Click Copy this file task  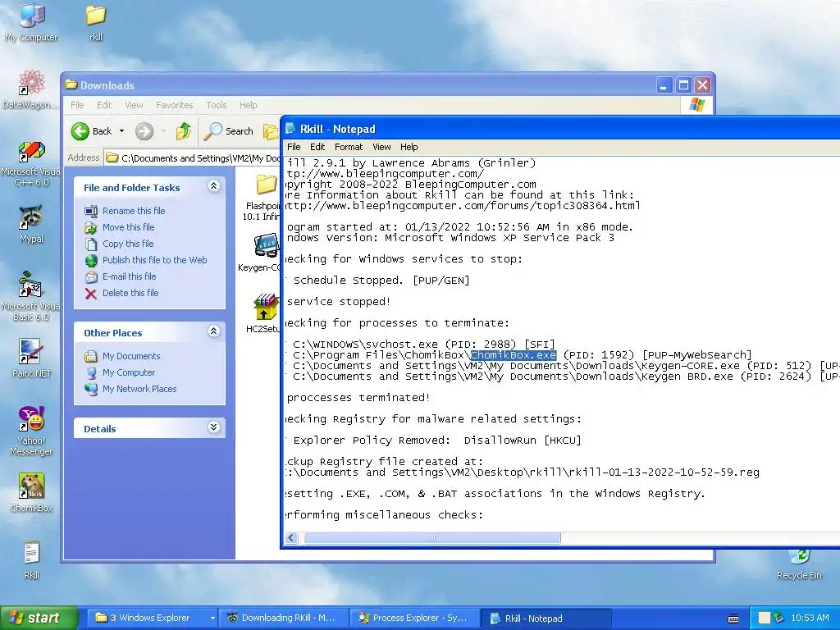pos(127,244)
